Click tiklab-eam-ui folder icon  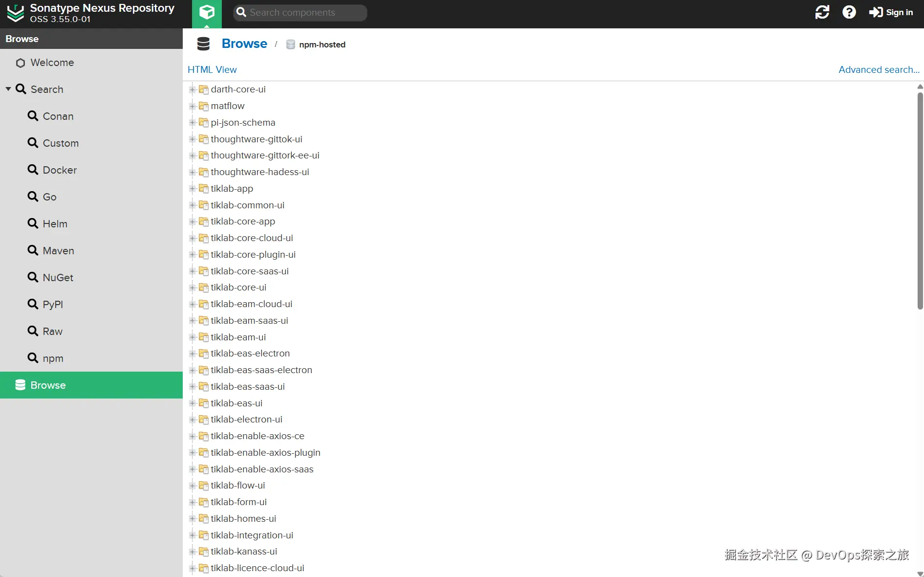coord(204,337)
